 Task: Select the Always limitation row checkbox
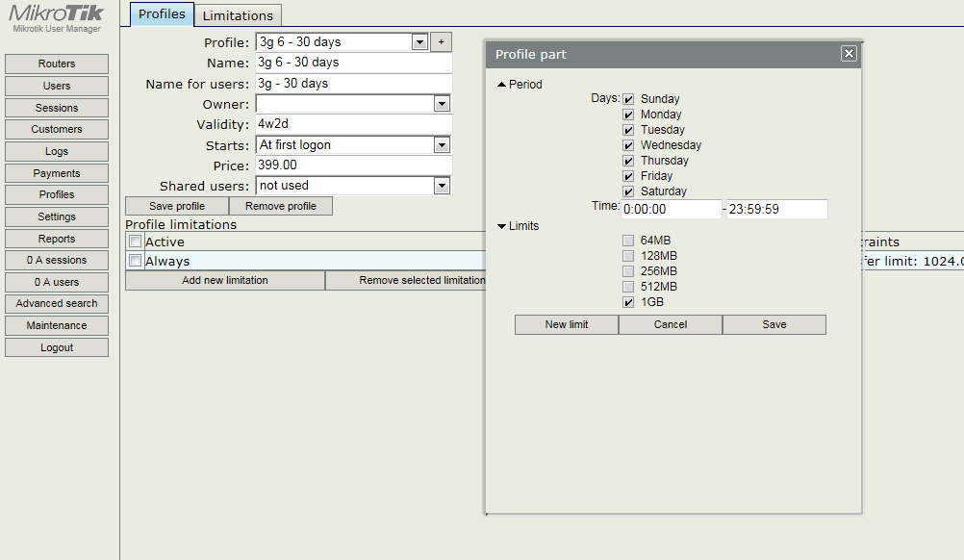(x=136, y=261)
